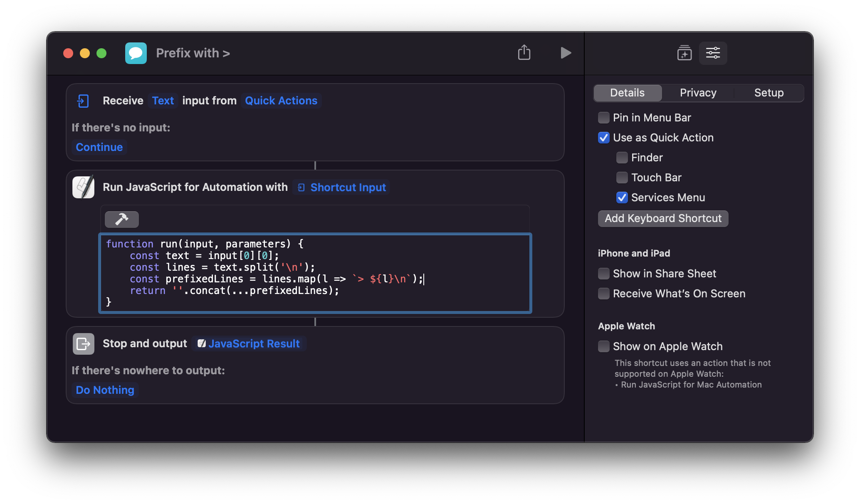Click the 'Apple Watch' section heading

click(627, 326)
